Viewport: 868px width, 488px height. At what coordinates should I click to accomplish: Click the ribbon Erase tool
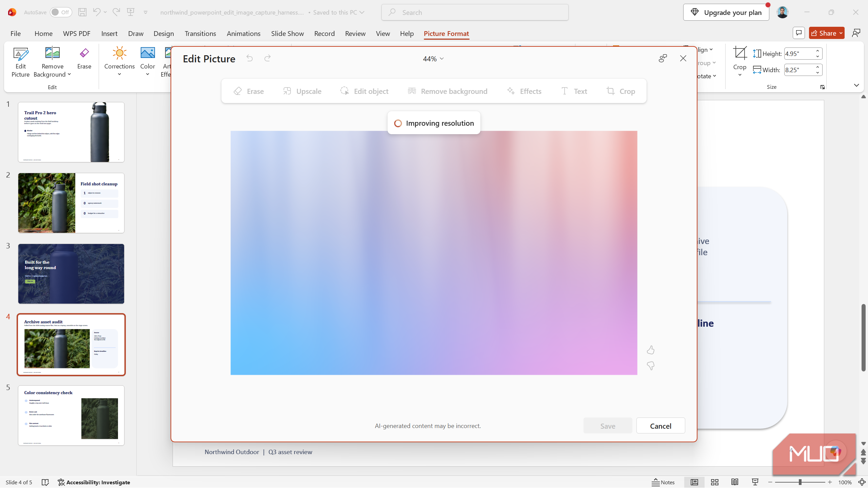[84, 58]
